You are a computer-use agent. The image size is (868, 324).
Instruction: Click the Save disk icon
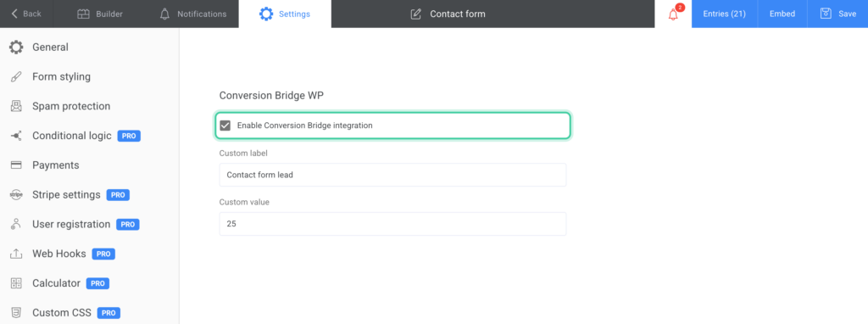pyautogui.click(x=826, y=14)
